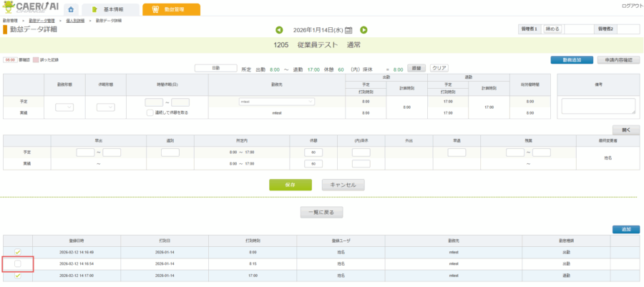Viewport: 644px width, 287px height.
Task: Click the 管理者2 empty field
Action: click(x=628, y=29)
